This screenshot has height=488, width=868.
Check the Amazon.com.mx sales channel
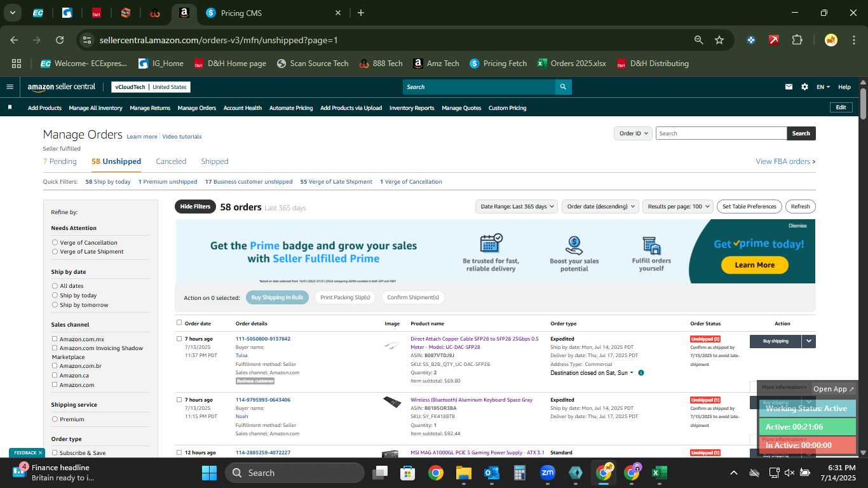[55, 339]
